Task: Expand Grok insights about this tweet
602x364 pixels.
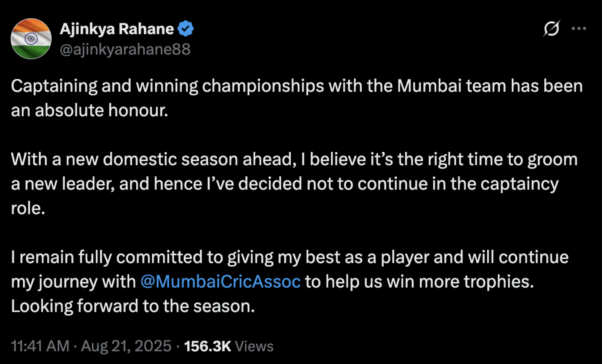Action: (552, 28)
